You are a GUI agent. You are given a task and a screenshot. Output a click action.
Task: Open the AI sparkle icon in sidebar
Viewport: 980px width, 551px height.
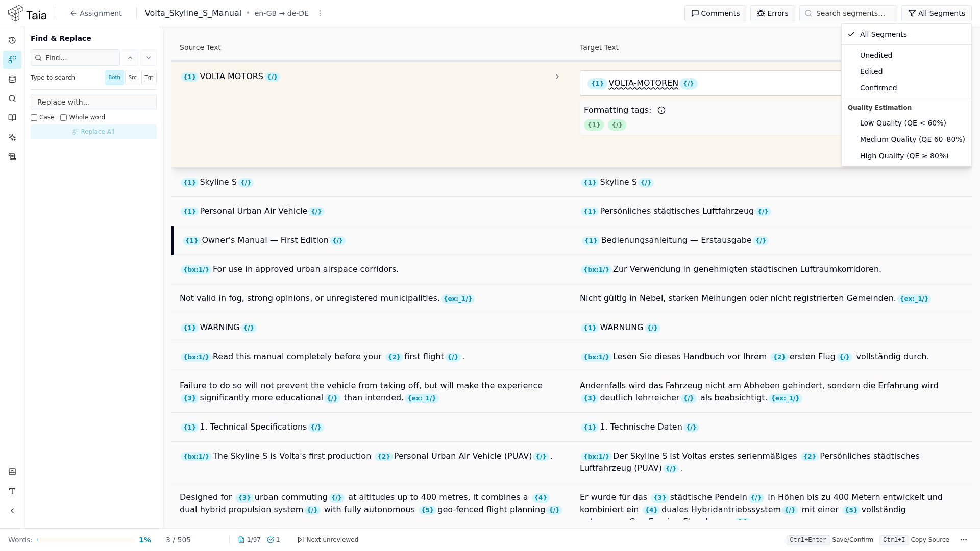12,137
